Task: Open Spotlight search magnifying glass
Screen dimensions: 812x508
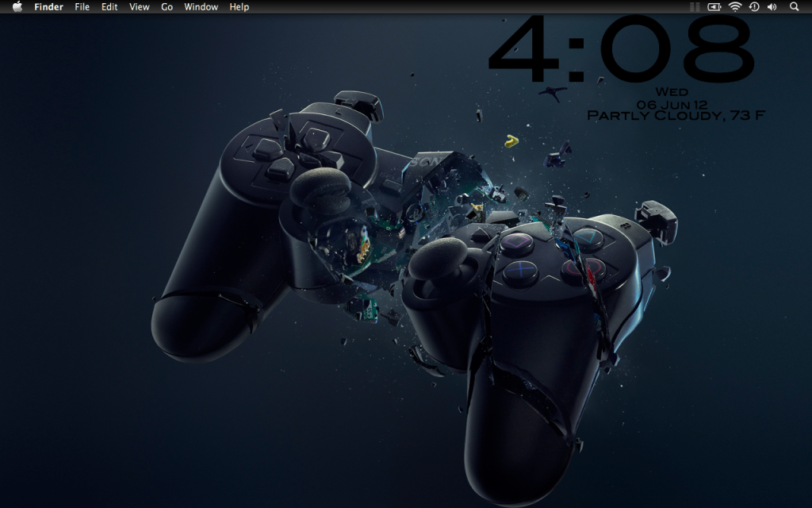Action: point(794,6)
